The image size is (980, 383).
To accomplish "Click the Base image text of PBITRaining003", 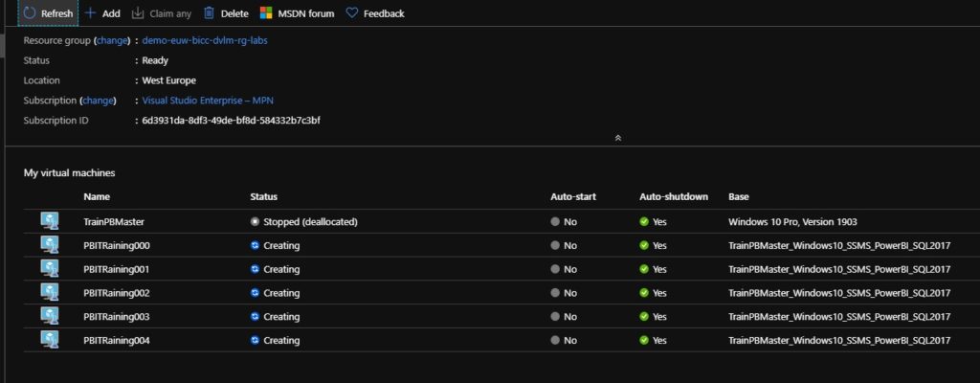I will [839, 317].
